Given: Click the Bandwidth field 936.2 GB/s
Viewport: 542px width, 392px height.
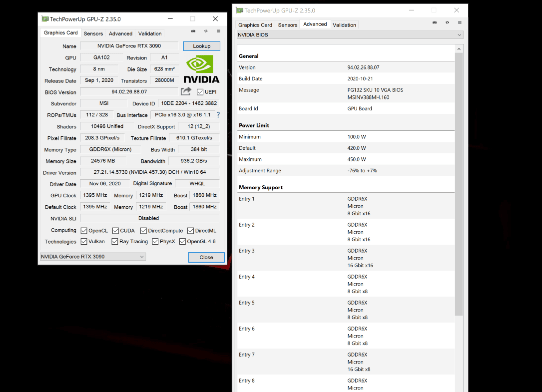Looking at the screenshot, I should 194,161.
